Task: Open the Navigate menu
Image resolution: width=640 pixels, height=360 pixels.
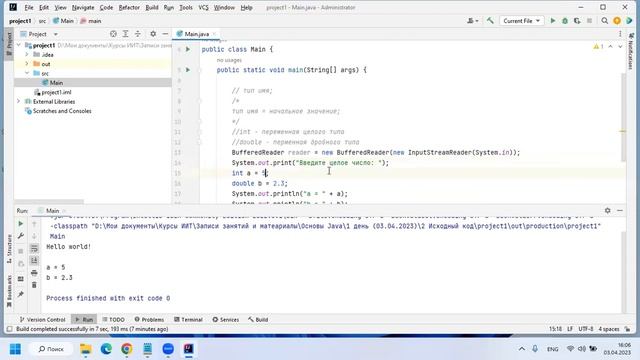Action: point(83,7)
